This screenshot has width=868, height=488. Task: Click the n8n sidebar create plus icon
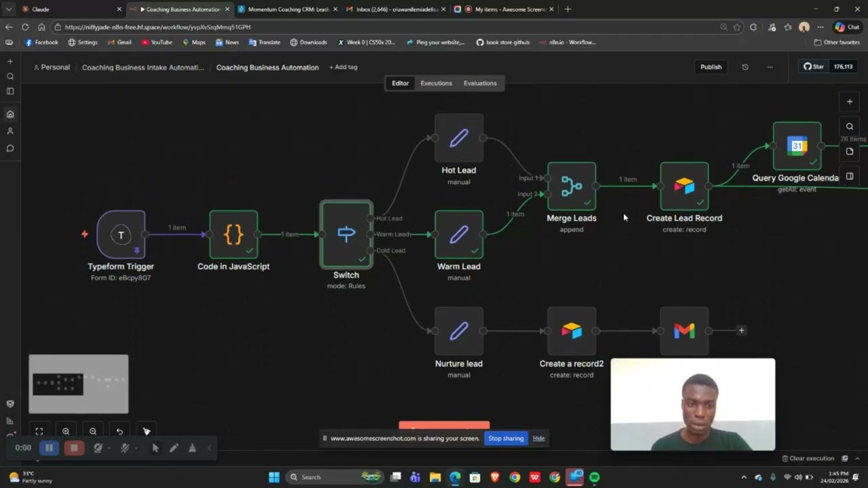click(x=10, y=62)
